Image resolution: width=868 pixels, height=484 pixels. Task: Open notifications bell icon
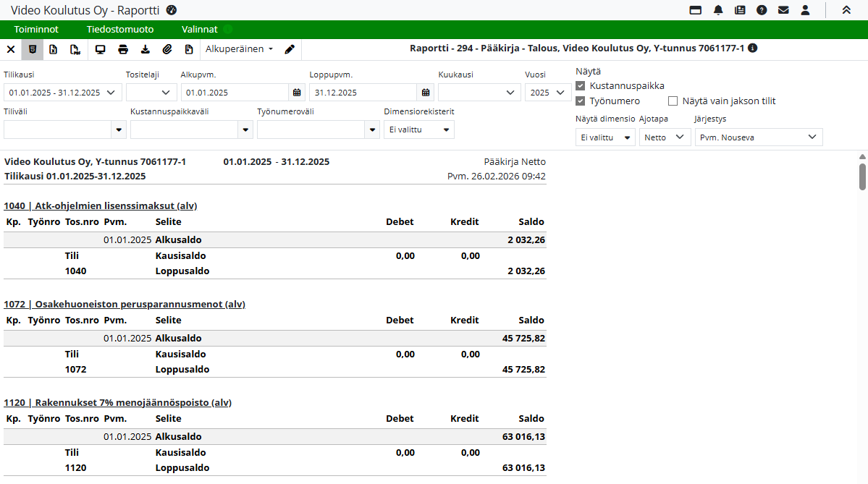718,10
